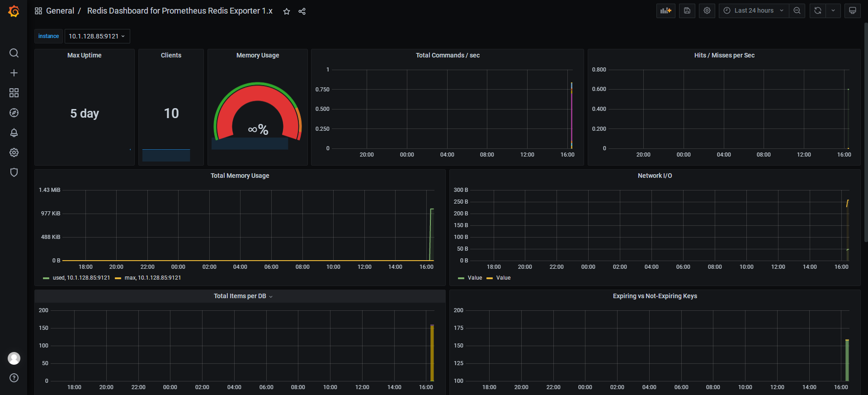
Task: Star this dashboard as favorite
Action: (287, 11)
